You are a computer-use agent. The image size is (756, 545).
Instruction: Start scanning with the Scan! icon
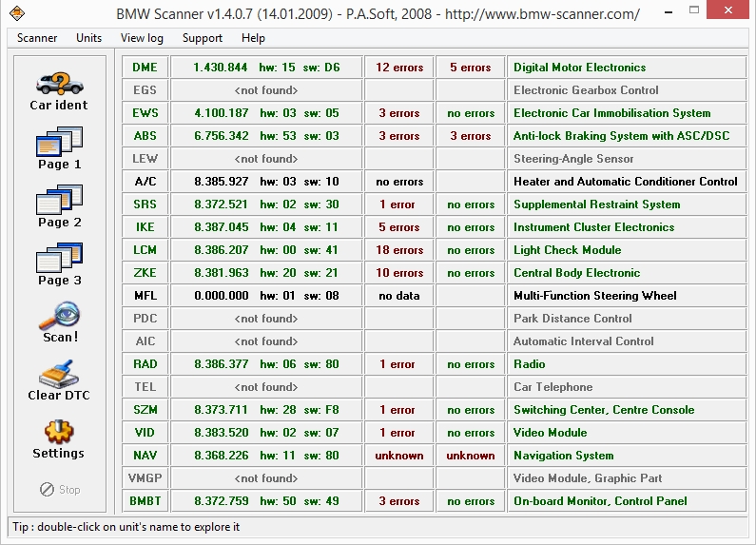[60, 322]
